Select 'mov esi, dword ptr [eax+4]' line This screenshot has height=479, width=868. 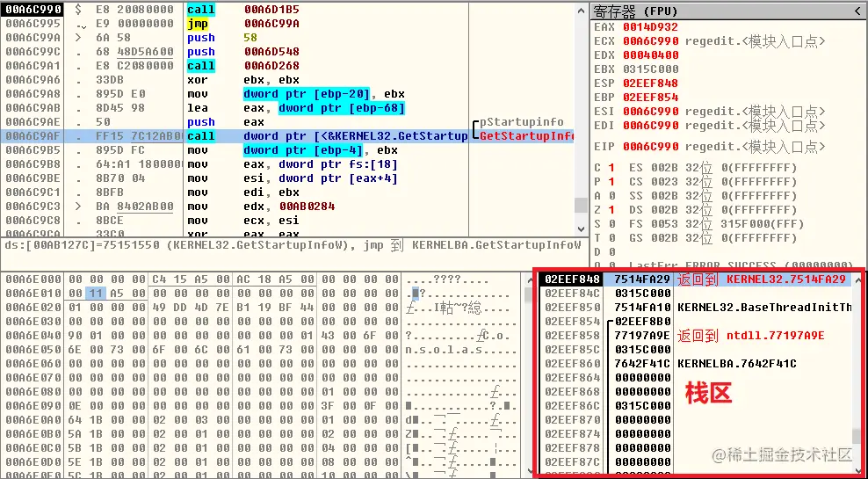(293, 178)
